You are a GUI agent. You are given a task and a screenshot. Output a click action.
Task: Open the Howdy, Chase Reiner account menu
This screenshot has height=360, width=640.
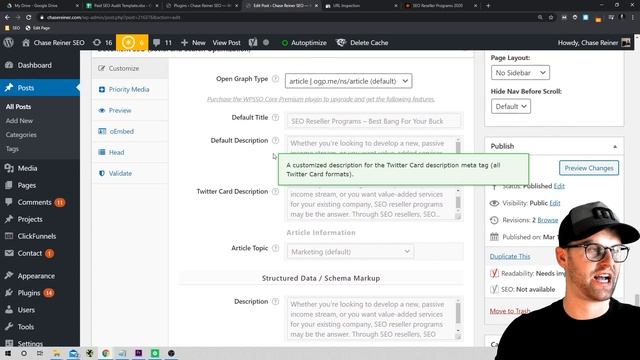click(x=594, y=42)
